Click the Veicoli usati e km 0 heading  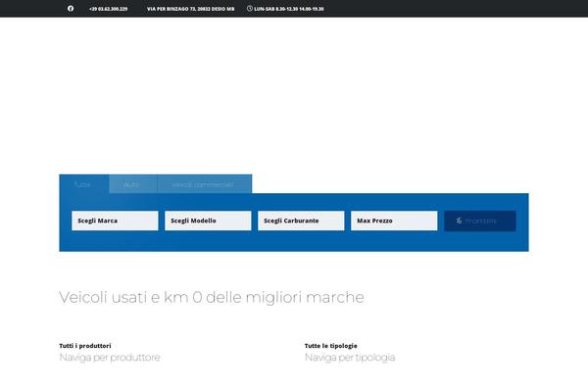[x=212, y=297]
